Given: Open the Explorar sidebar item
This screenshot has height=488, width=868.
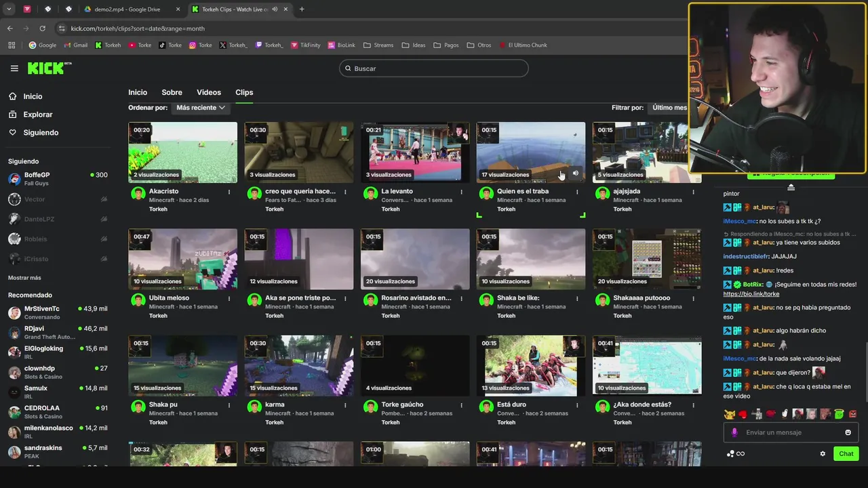Looking at the screenshot, I should tap(38, 115).
